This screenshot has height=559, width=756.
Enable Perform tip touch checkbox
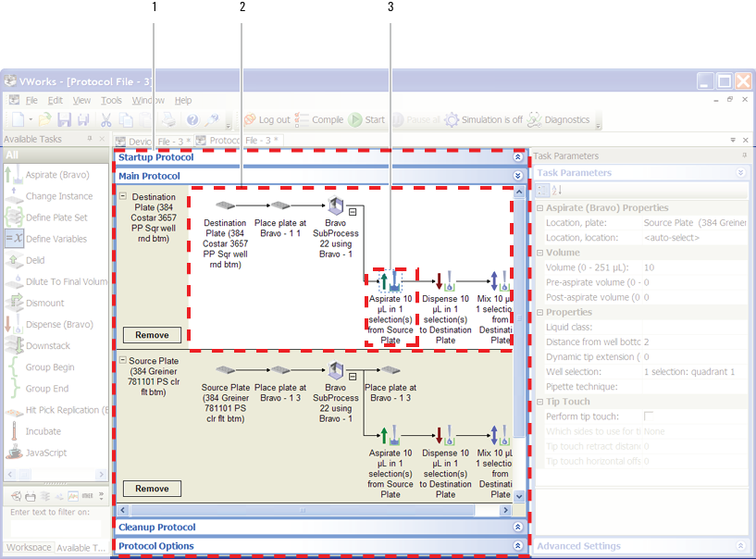pyautogui.click(x=649, y=416)
